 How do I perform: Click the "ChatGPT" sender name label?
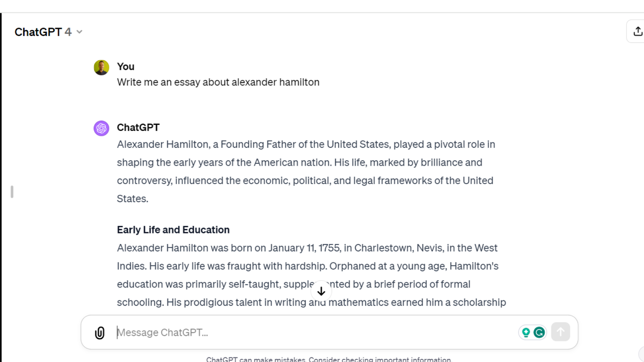pyautogui.click(x=138, y=128)
